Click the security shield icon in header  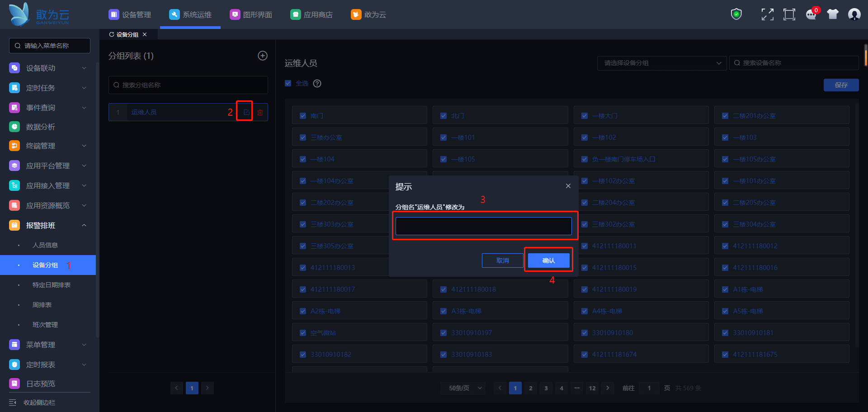pyautogui.click(x=736, y=14)
